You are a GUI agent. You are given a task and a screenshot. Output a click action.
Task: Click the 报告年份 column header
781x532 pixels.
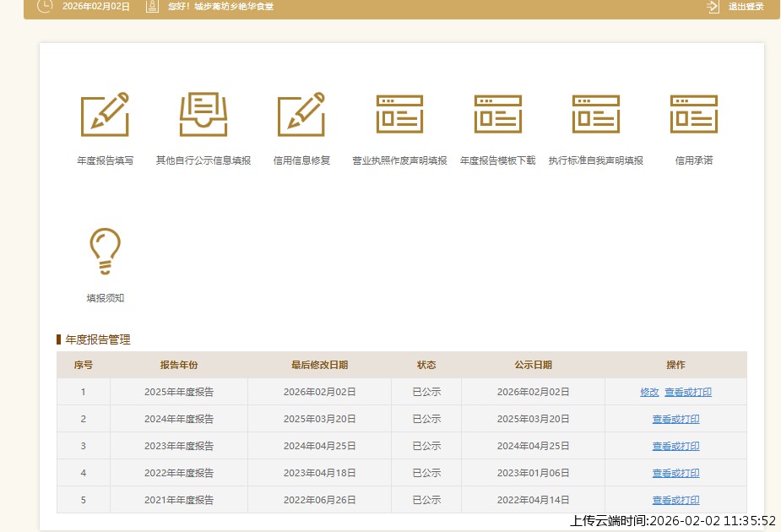178,365
